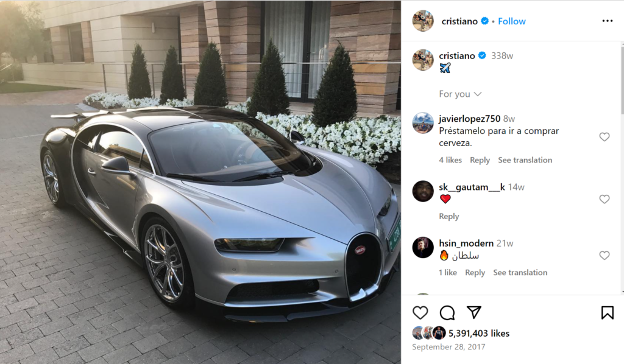Open hsin_modern's profile avatar
The width and height of the screenshot is (624, 364).
423,247
